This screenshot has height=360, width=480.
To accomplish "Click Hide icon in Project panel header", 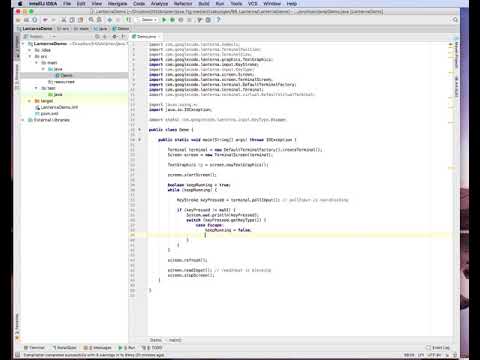I will pos(123,36).
